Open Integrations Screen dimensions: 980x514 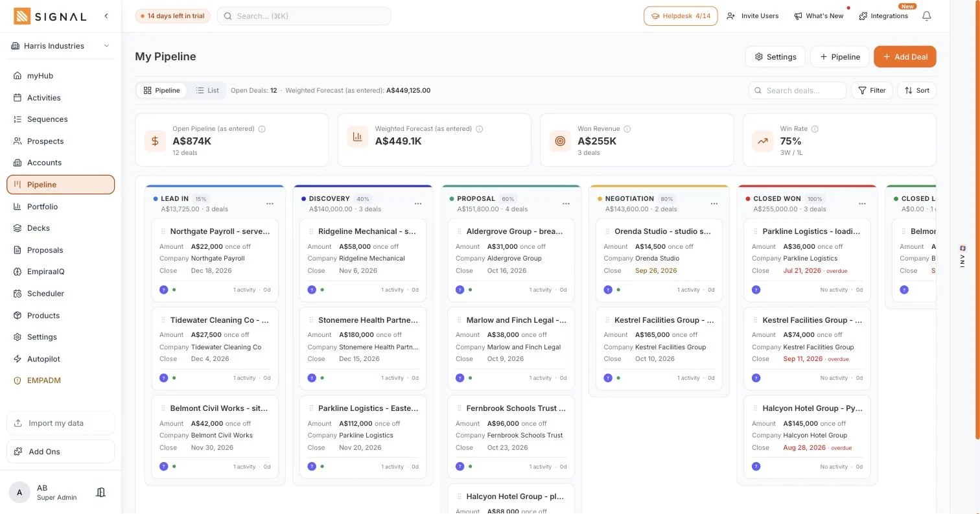click(883, 16)
